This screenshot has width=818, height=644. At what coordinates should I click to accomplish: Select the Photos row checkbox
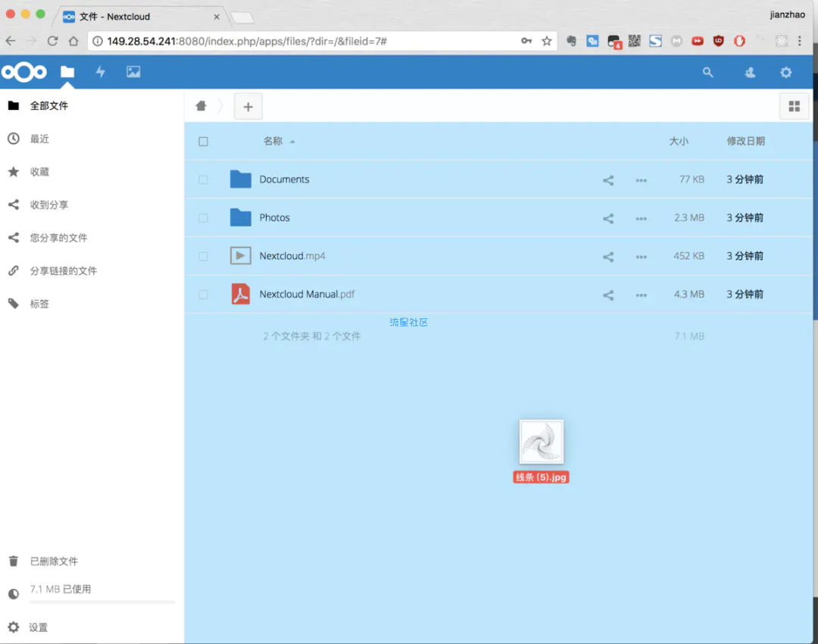(204, 218)
